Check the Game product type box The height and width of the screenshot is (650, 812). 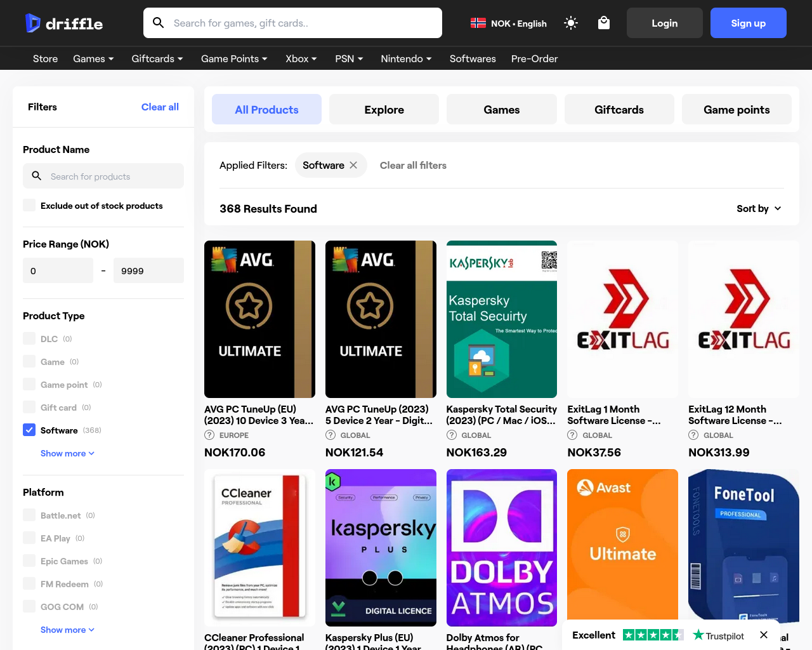click(29, 361)
